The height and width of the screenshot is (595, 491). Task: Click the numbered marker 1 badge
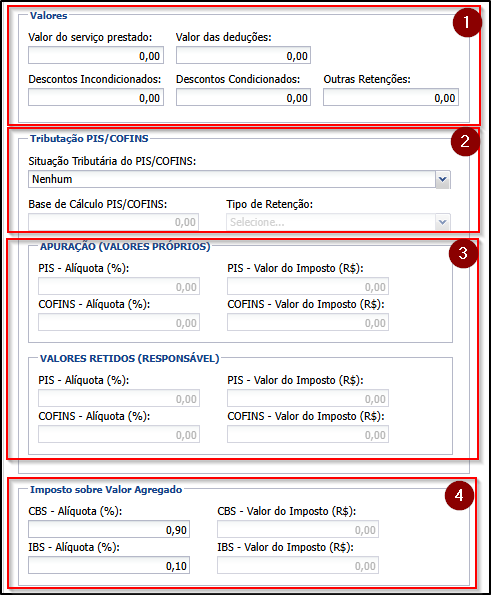coord(467,23)
